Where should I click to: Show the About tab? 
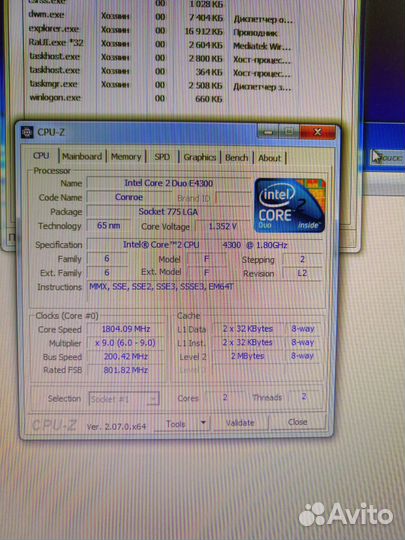pyautogui.click(x=270, y=158)
